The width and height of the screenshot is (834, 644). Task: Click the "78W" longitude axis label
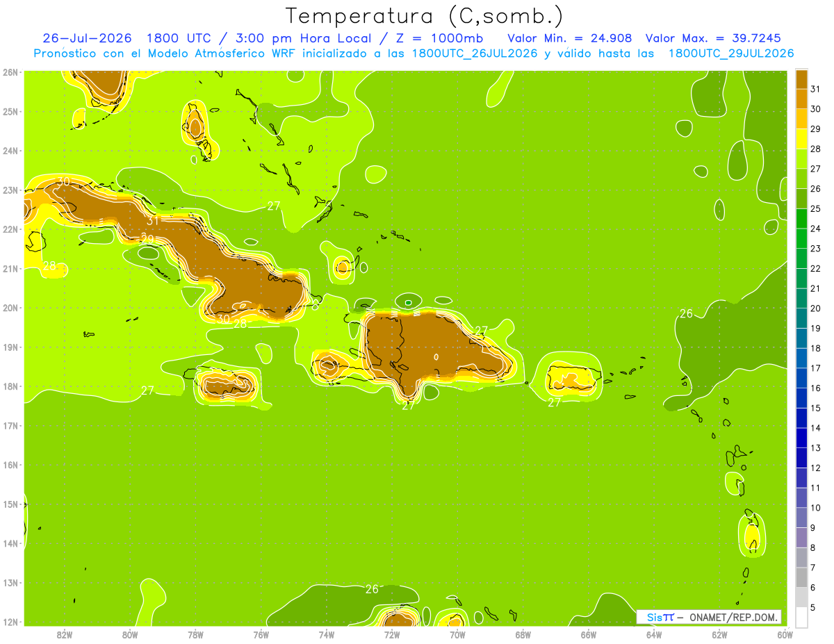[x=195, y=634]
